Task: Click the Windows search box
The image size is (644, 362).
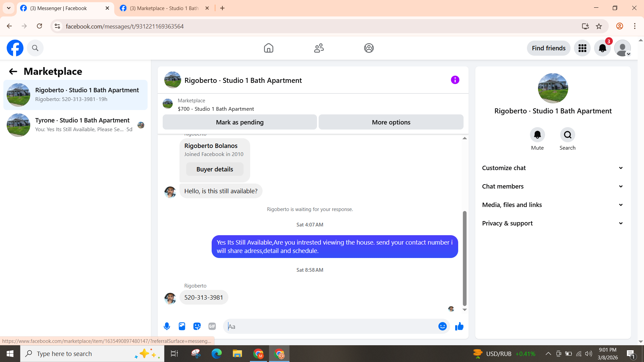Action: 92,354
